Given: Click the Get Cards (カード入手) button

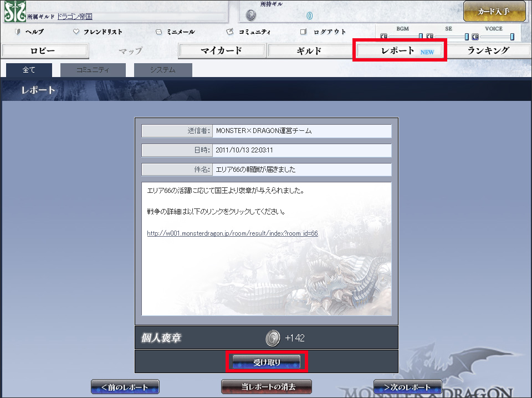Looking at the screenshot, I should (x=494, y=12).
